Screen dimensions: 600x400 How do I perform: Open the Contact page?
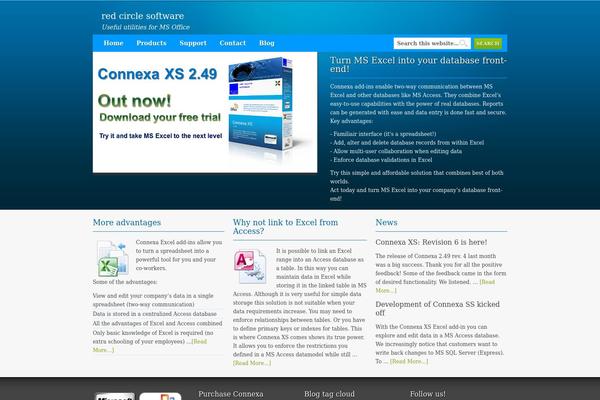click(x=232, y=43)
